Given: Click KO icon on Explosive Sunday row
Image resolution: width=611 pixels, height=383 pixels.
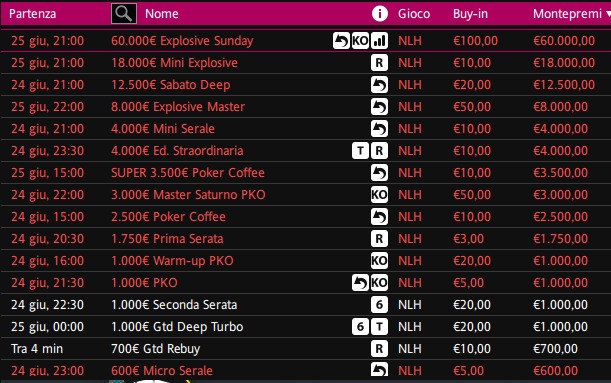Looking at the screenshot, I should pyautogui.click(x=360, y=41).
